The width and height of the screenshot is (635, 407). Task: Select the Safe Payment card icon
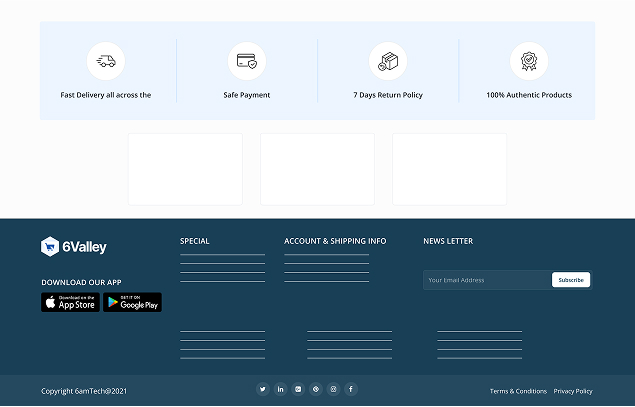click(x=247, y=61)
